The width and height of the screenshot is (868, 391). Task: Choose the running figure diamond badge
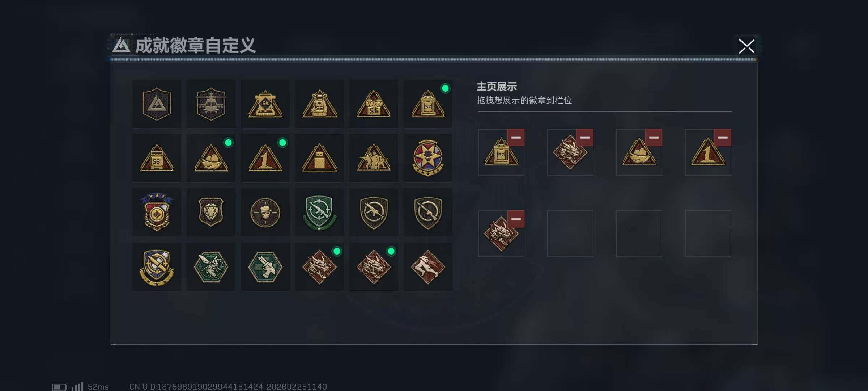click(x=428, y=267)
